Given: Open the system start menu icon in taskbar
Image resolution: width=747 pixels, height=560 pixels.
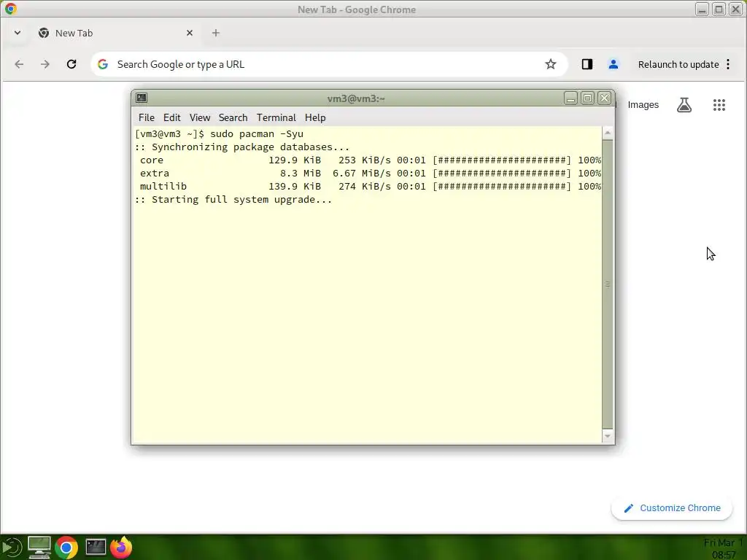Looking at the screenshot, I should [x=12, y=548].
